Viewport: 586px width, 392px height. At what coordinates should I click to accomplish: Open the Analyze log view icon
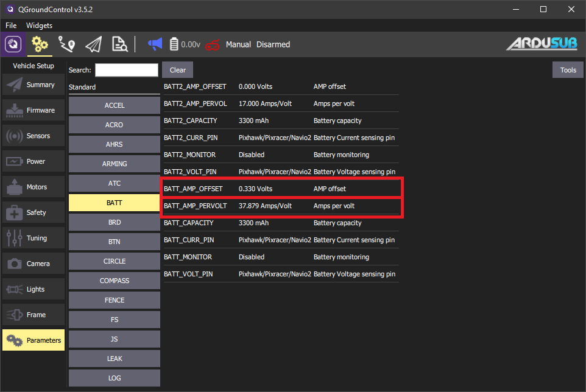(119, 44)
